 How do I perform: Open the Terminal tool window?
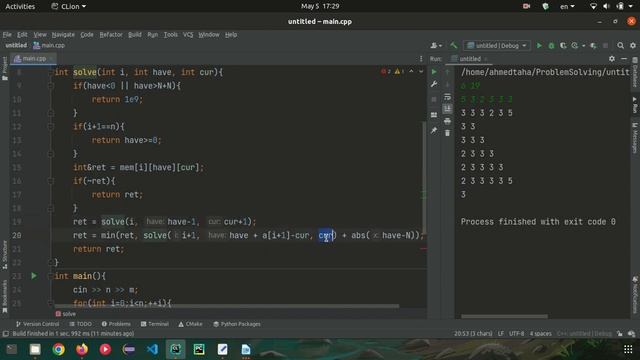pos(155,324)
